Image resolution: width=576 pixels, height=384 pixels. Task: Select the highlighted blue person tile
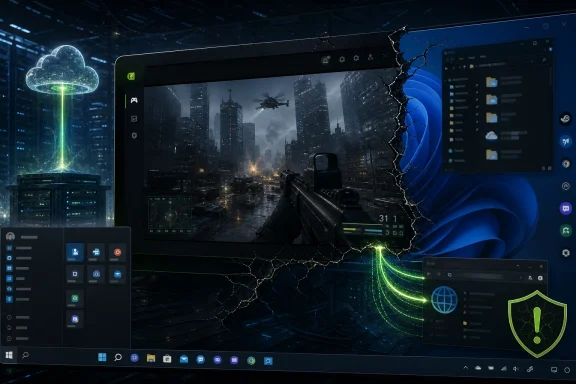(x=75, y=252)
